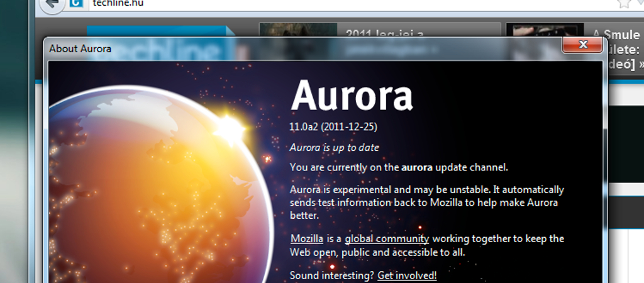Click the Get involved! link

pos(407,275)
